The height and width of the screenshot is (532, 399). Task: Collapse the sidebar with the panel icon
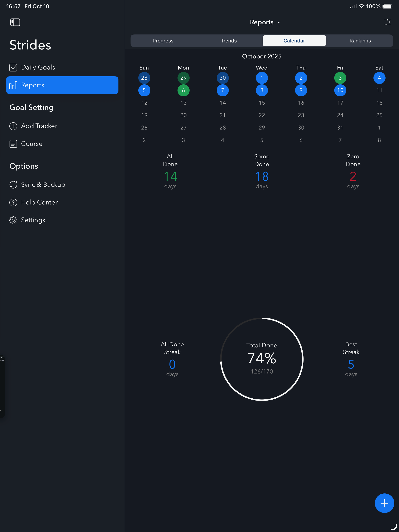point(15,22)
